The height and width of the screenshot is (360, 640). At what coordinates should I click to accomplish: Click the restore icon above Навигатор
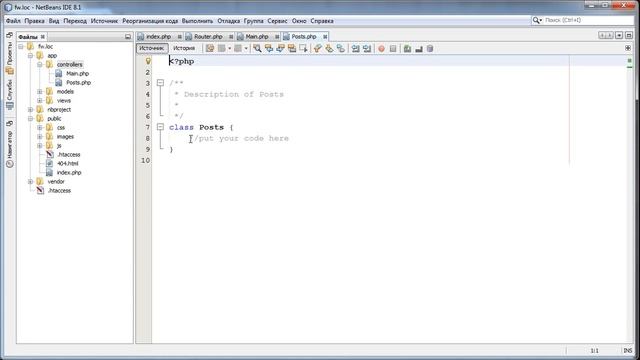10,123
